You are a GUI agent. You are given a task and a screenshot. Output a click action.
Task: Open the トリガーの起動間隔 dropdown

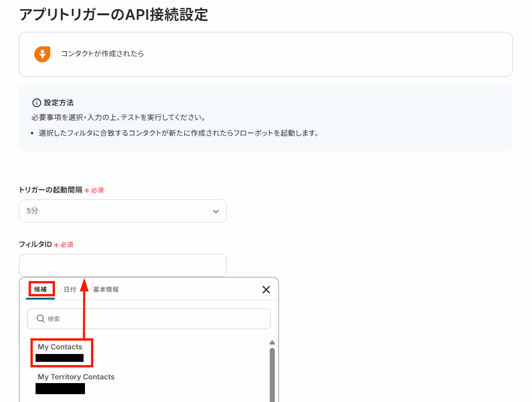tap(123, 211)
